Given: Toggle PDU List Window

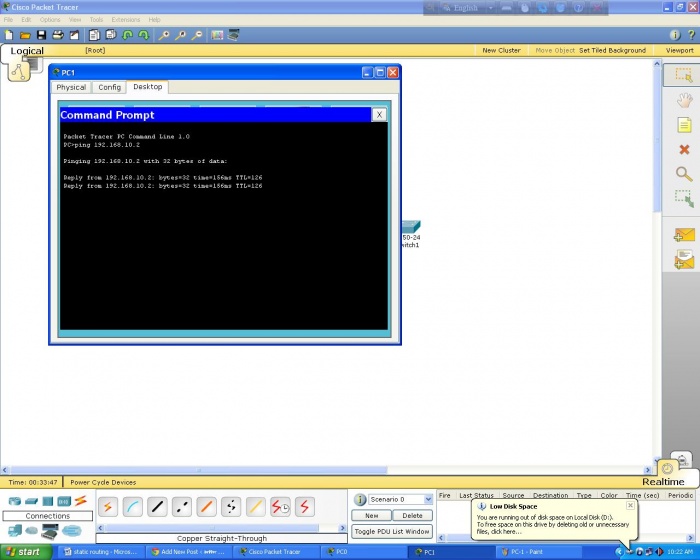Looking at the screenshot, I should (x=392, y=531).
